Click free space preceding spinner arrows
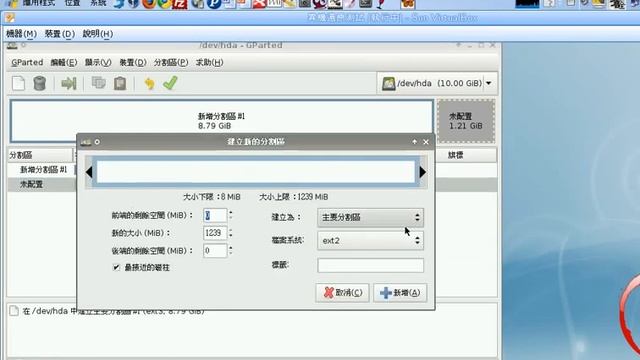 (231, 215)
